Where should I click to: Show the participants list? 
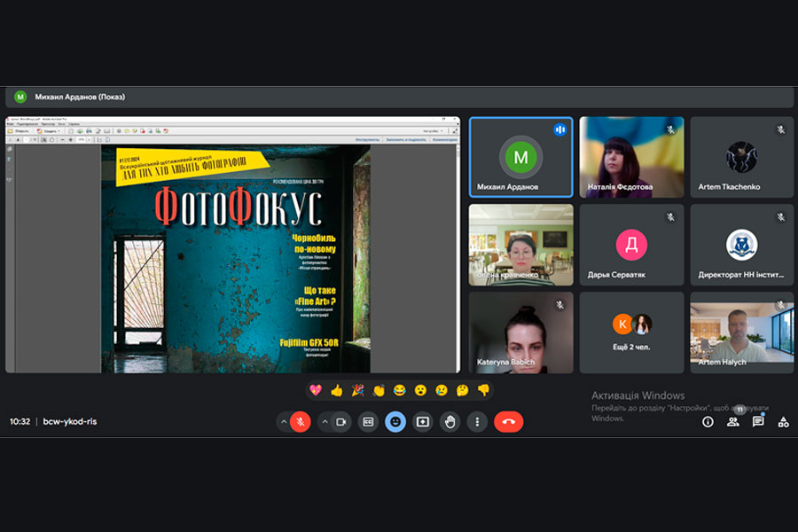coord(733,422)
